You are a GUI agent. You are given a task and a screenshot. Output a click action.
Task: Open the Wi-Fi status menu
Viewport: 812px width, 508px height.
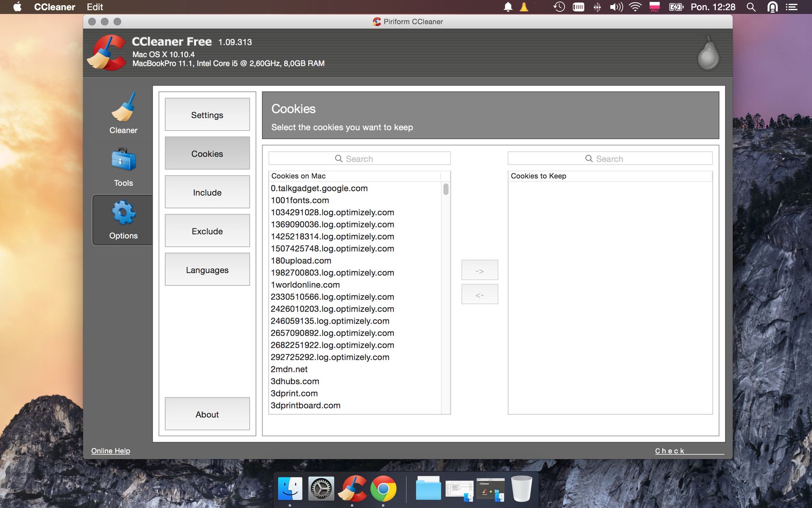tap(635, 7)
